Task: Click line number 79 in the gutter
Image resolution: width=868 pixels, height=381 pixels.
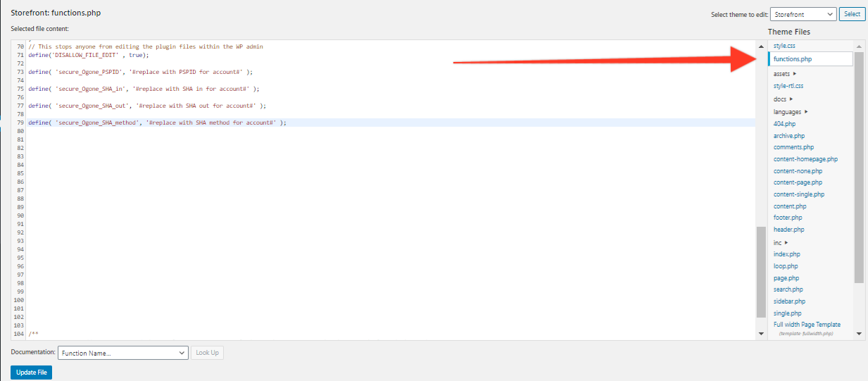Action: click(20, 123)
